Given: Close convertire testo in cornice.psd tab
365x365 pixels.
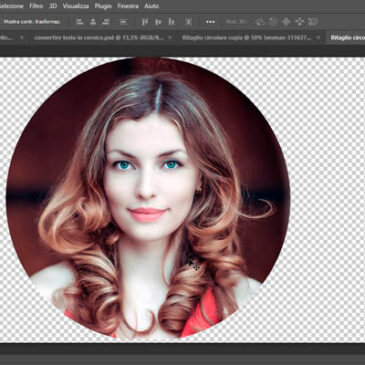Looking at the screenshot, I should (170, 38).
